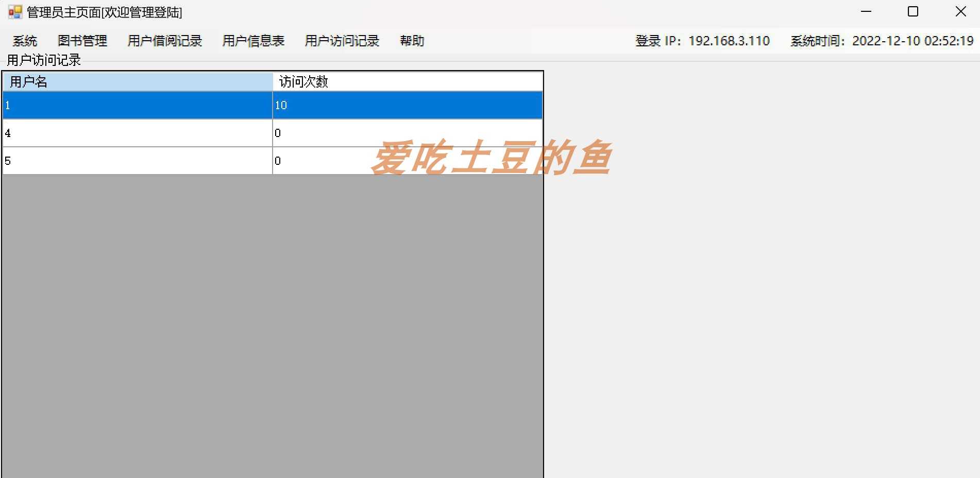Image resolution: width=980 pixels, height=478 pixels.
Task: Click the visit count cell of user 4
Action: [x=407, y=133]
